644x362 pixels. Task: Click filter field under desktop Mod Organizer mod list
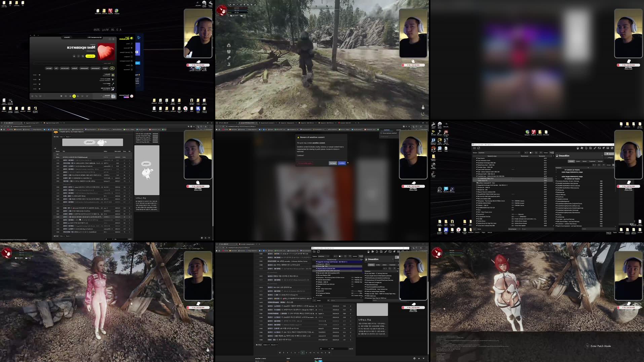click(537, 229)
